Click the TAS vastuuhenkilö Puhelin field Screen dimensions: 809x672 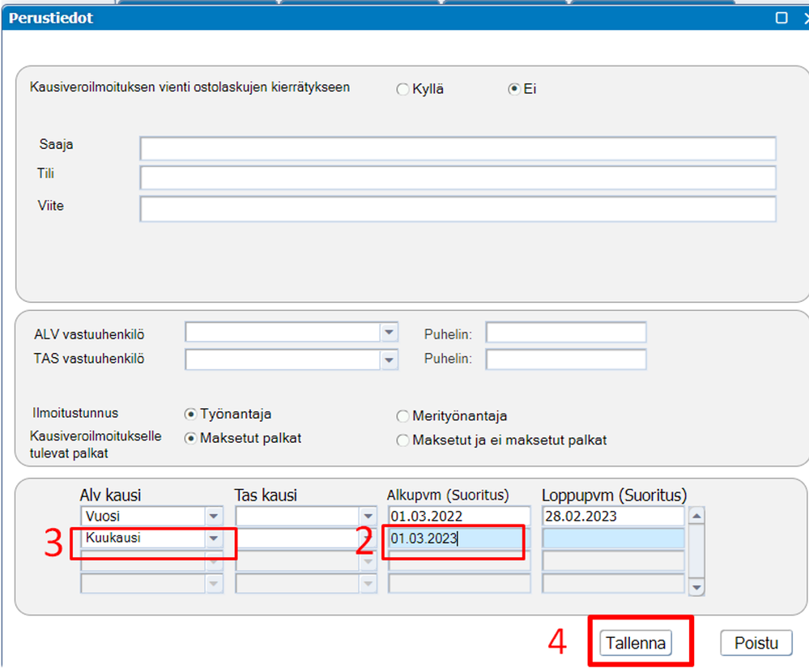coord(566,359)
